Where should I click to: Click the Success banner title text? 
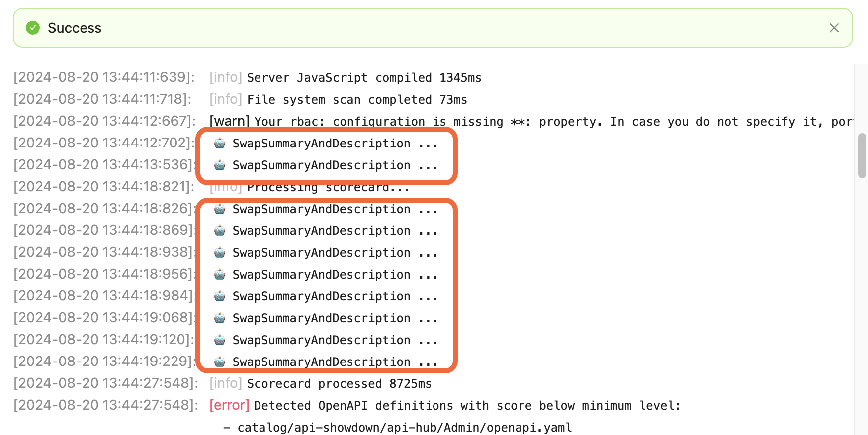(75, 28)
